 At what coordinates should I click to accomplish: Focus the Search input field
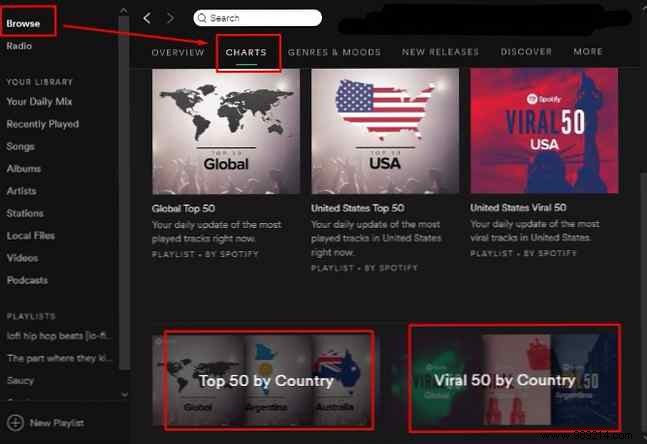[257, 18]
